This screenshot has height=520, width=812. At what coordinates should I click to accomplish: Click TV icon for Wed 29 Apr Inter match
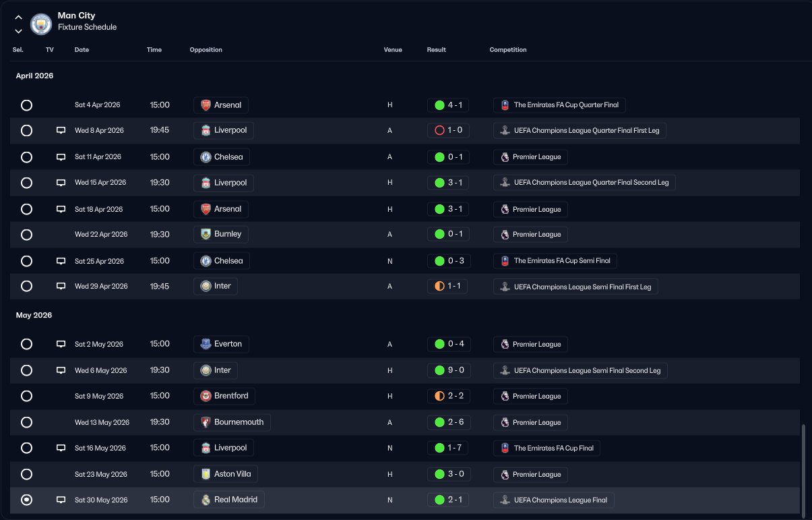pyautogui.click(x=61, y=287)
